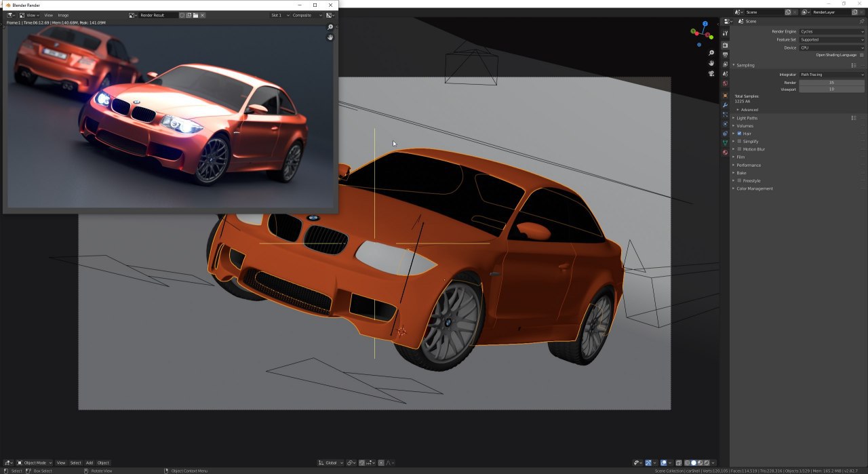The height and width of the screenshot is (474, 868).
Task: Toggle snapping magnet in viewport header
Action: coord(363,462)
